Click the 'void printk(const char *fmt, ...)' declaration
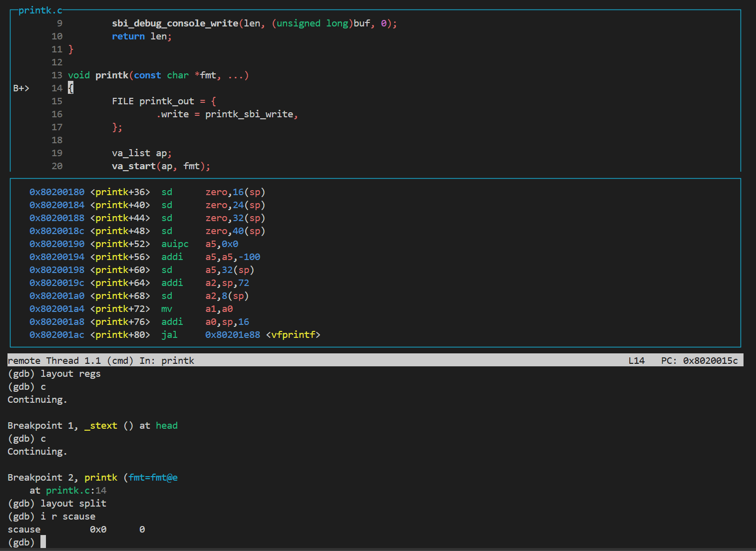756x551 pixels. pyautogui.click(x=158, y=75)
